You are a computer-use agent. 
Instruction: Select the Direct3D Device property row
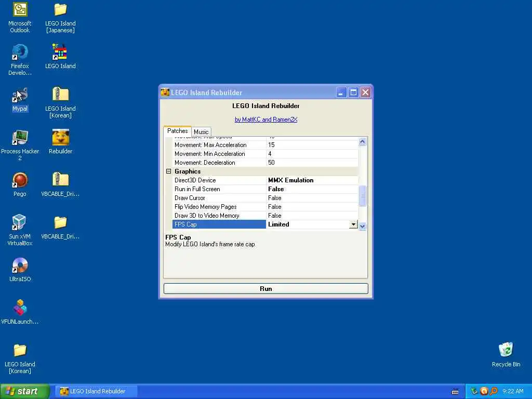click(x=265, y=180)
